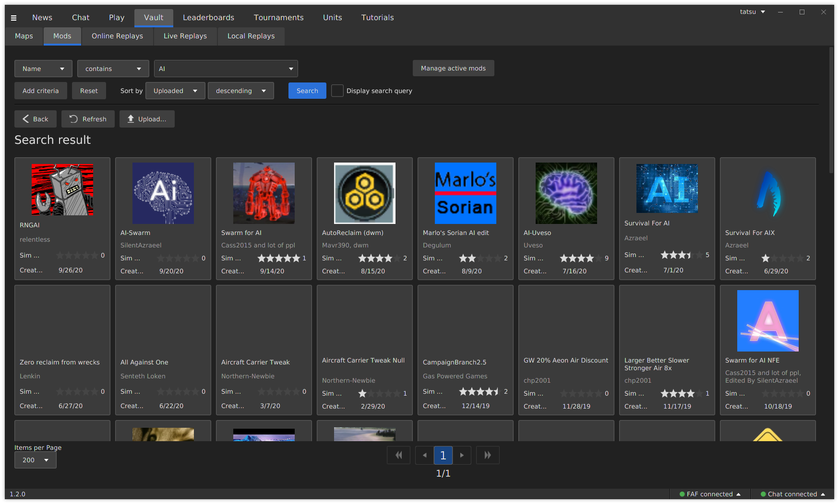Open Live Replays sub-tab
Screen dimensions: 839x504
(185, 36)
